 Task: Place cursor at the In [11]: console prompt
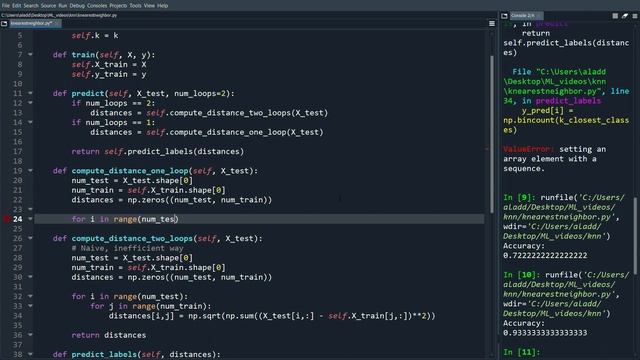click(522, 352)
